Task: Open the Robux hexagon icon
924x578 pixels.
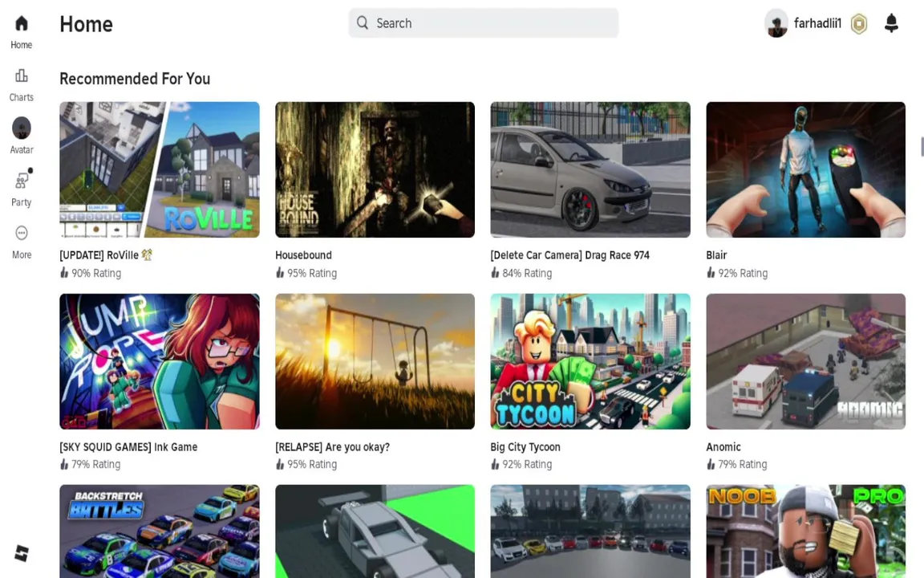Action: point(858,23)
